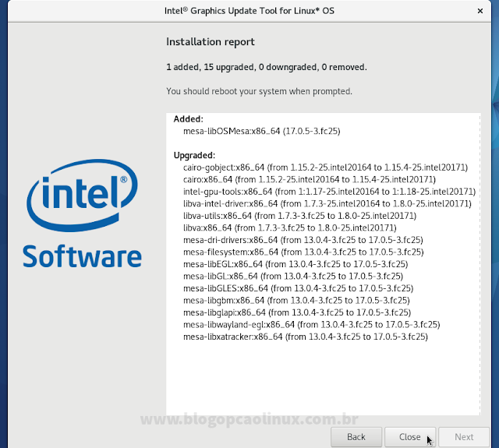The image size is (499, 448).
Task: Select the mesa-libGLES:x86_64 upgrade line
Action: tap(298, 288)
